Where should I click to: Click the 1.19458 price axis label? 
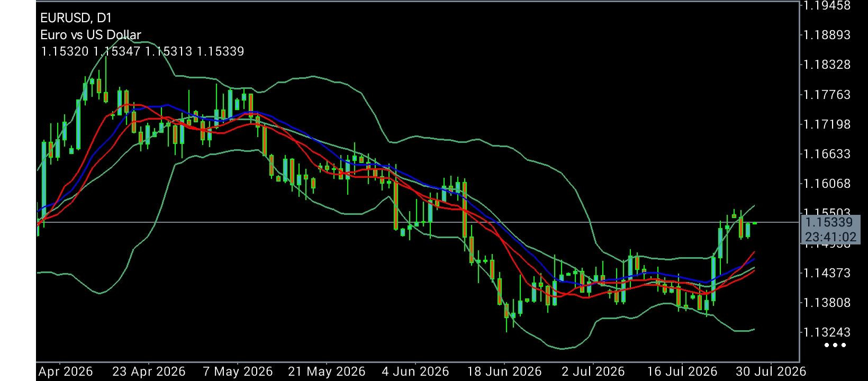827,6
